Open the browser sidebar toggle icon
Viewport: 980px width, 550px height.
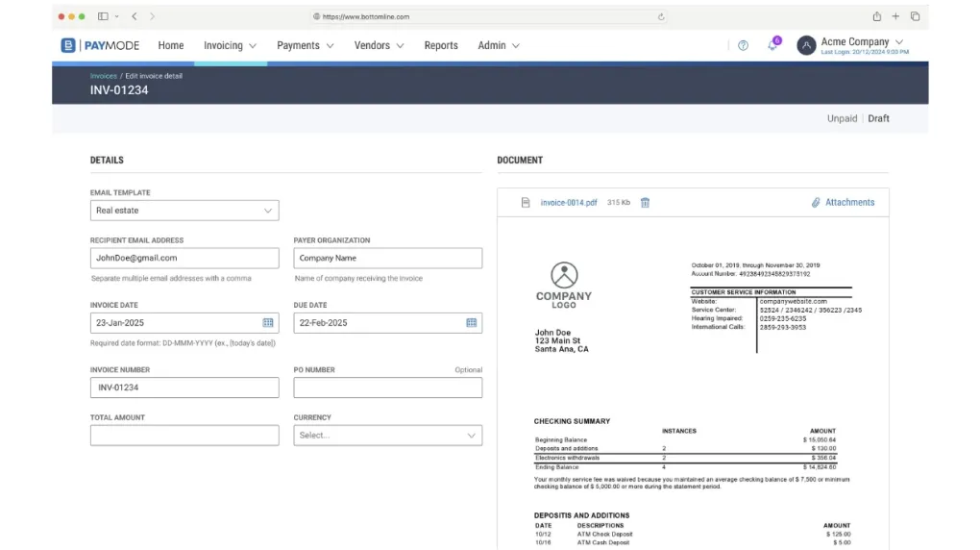[x=103, y=16]
